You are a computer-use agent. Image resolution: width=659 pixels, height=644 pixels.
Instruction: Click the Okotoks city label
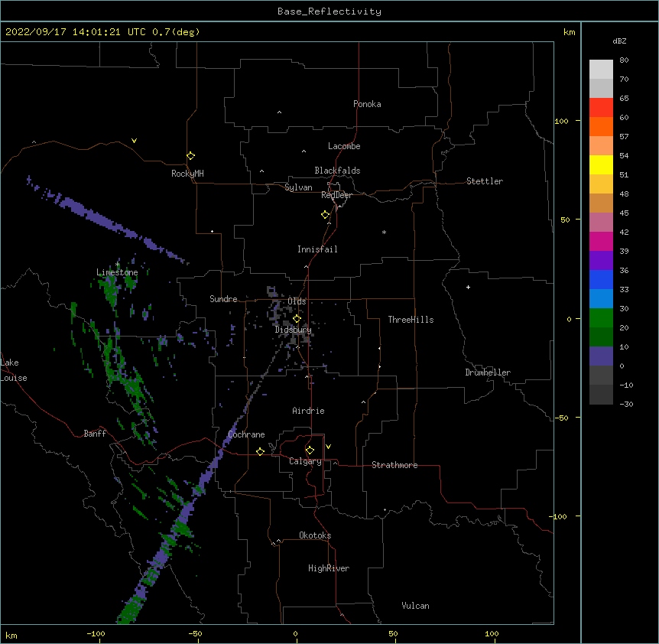pos(315,535)
